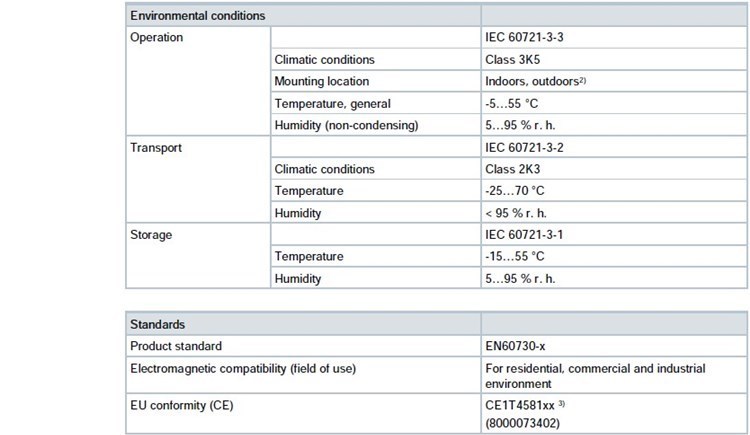Click the Operation row label
The image size is (750, 435).
tap(157, 37)
